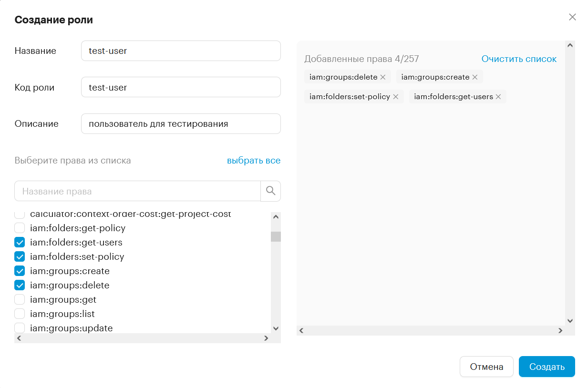
Task: Click the iam:groups:update list label
Action: click(72, 328)
